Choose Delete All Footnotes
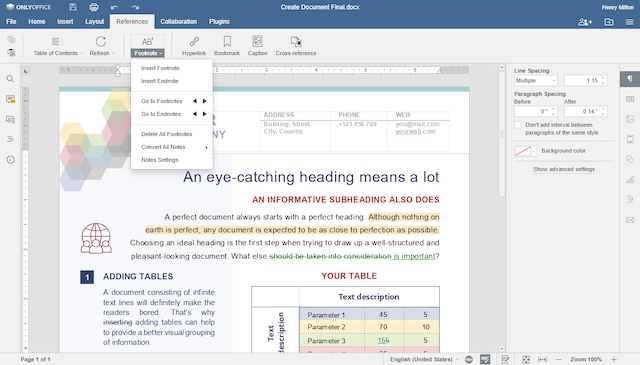Image resolution: width=640 pixels, height=365 pixels. pyautogui.click(x=171, y=134)
